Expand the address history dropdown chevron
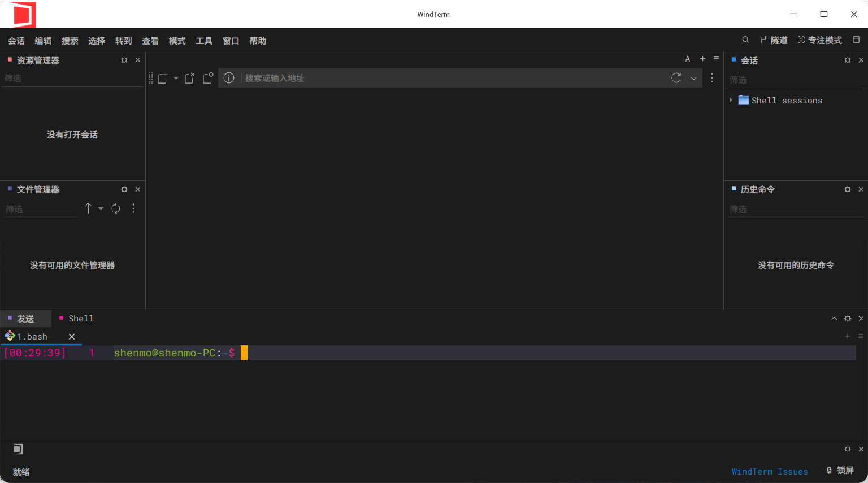 coord(693,79)
